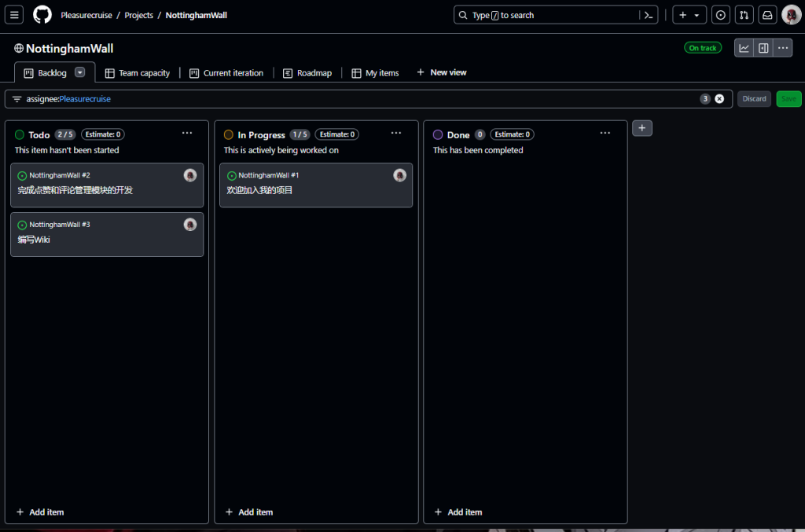
Task: Go to GitHub homepage via Octocat logo
Action: click(x=42, y=15)
